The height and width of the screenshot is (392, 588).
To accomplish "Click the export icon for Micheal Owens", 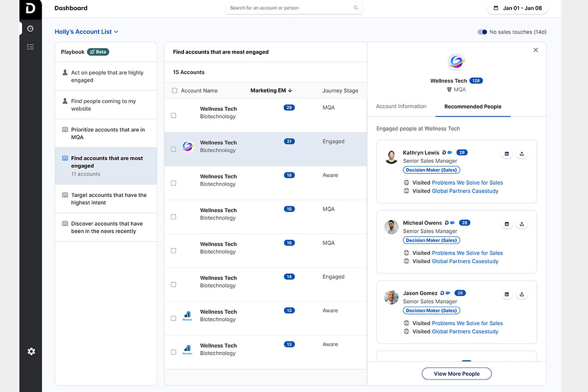I will pos(522,224).
